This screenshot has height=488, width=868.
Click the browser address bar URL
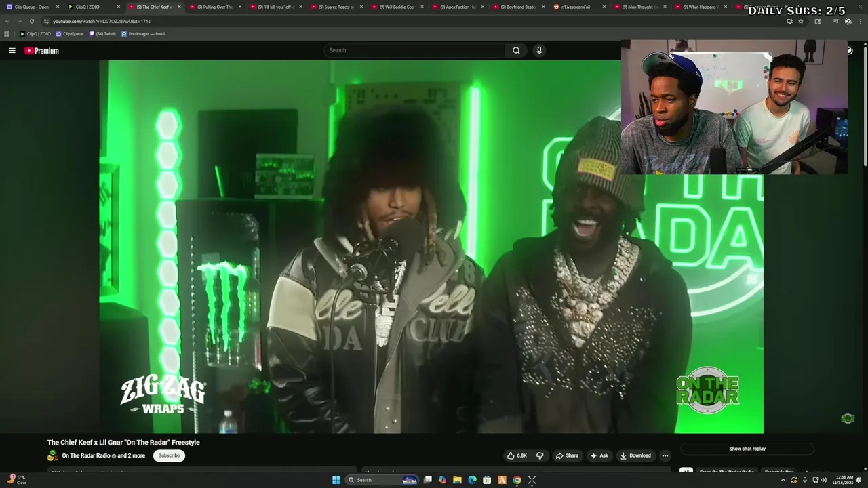pos(102,21)
